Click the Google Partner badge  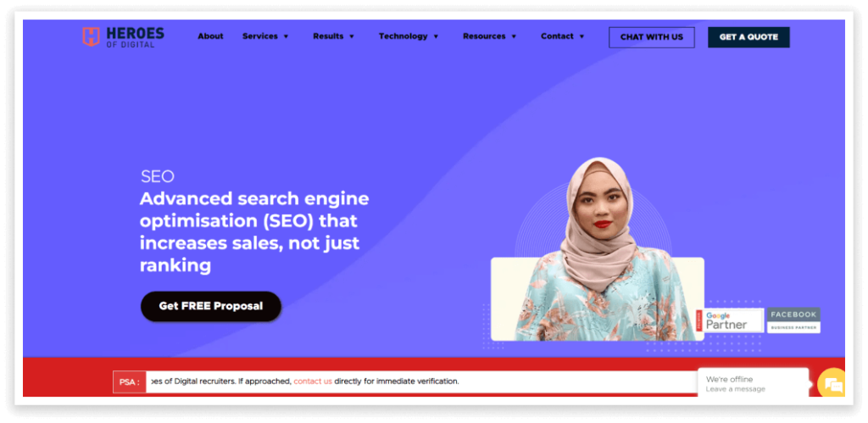click(x=730, y=320)
